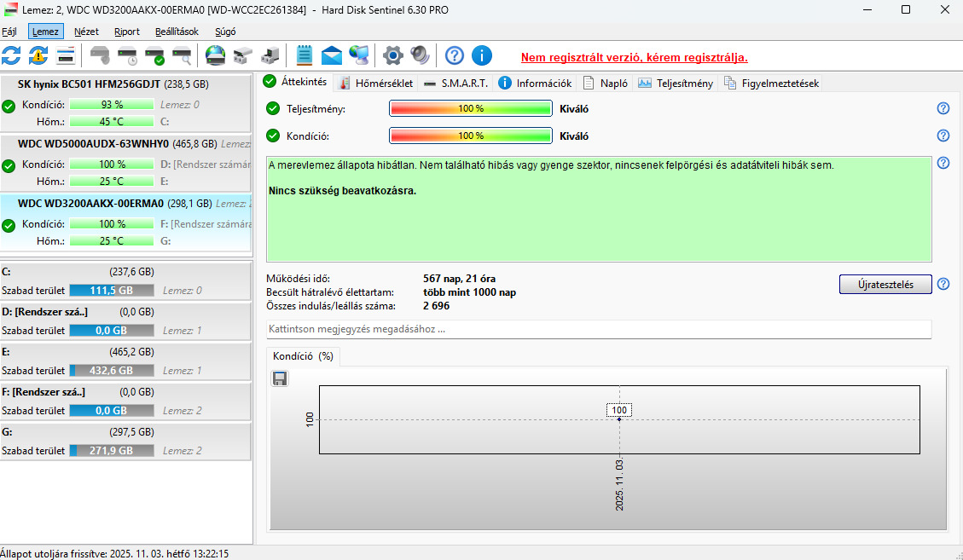Click the SK hynix 93 % condition bar

point(111,105)
